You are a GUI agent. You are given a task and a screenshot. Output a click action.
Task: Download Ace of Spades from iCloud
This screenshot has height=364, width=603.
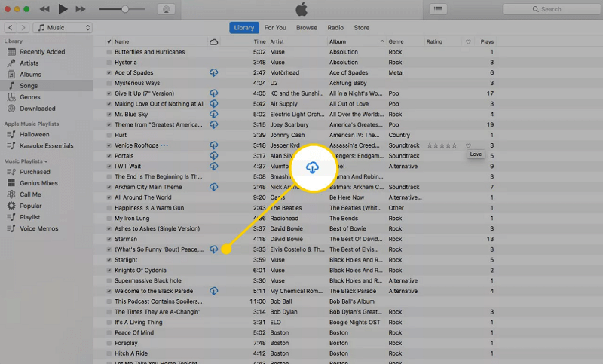click(x=213, y=72)
